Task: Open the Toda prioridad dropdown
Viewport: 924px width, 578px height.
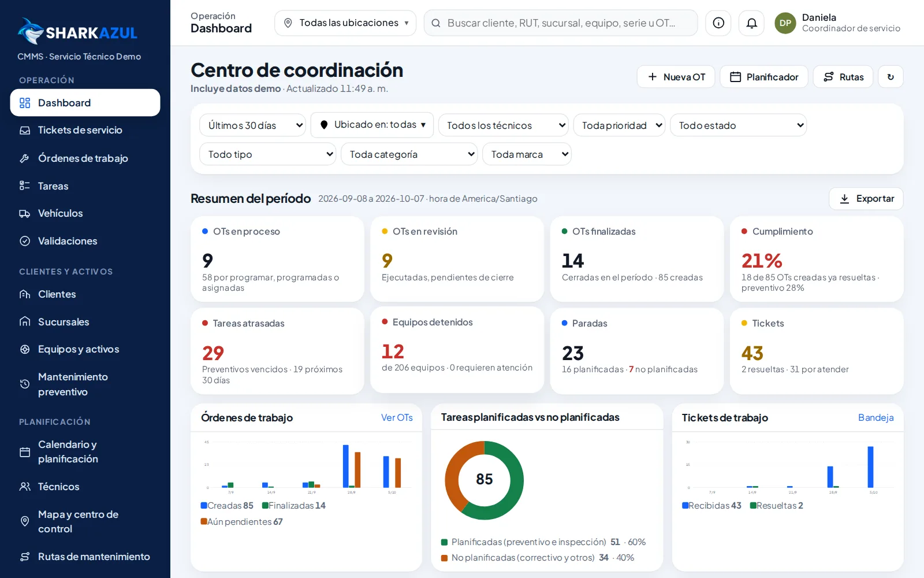Action: (x=619, y=125)
